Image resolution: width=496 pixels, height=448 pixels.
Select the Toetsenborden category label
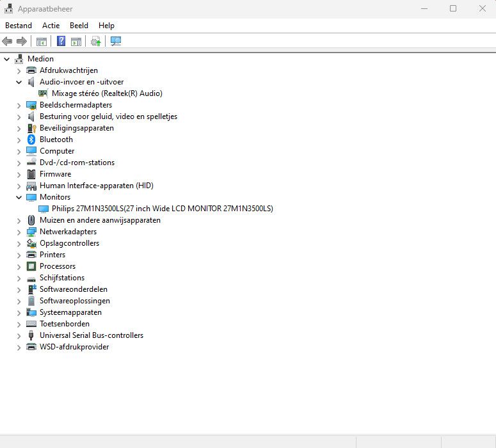65,324
